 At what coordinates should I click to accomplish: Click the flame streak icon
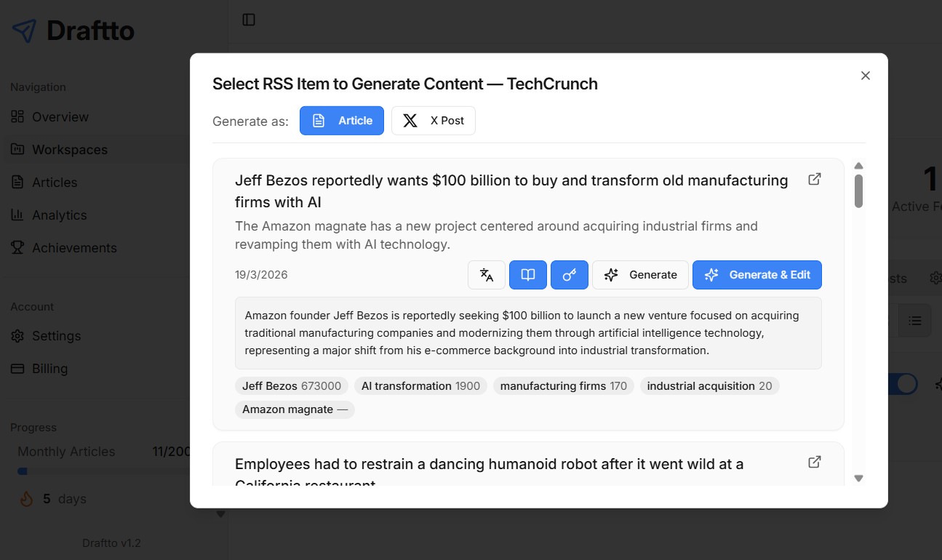tap(26, 499)
